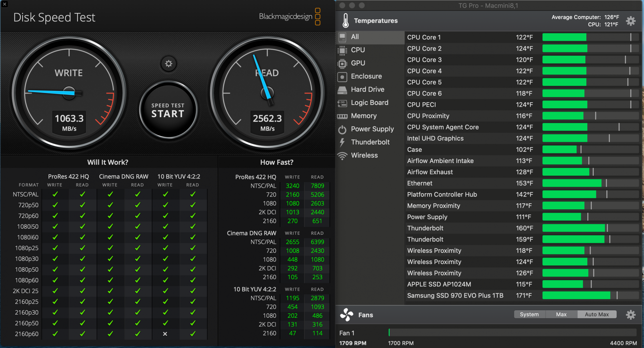Click ProRes 422 HQ NTSC/PAL write value 3240
This screenshot has height=348, width=644.
[x=293, y=186]
